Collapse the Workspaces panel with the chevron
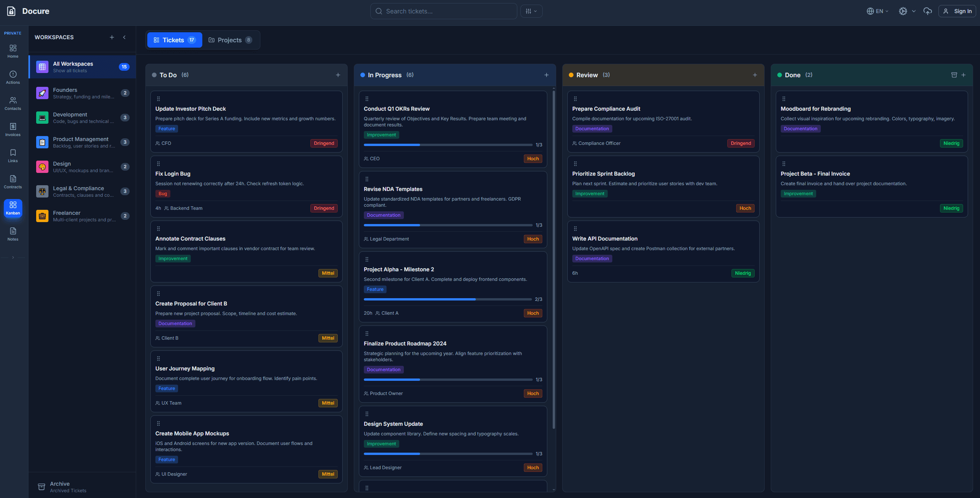The image size is (980, 498). 124,37
